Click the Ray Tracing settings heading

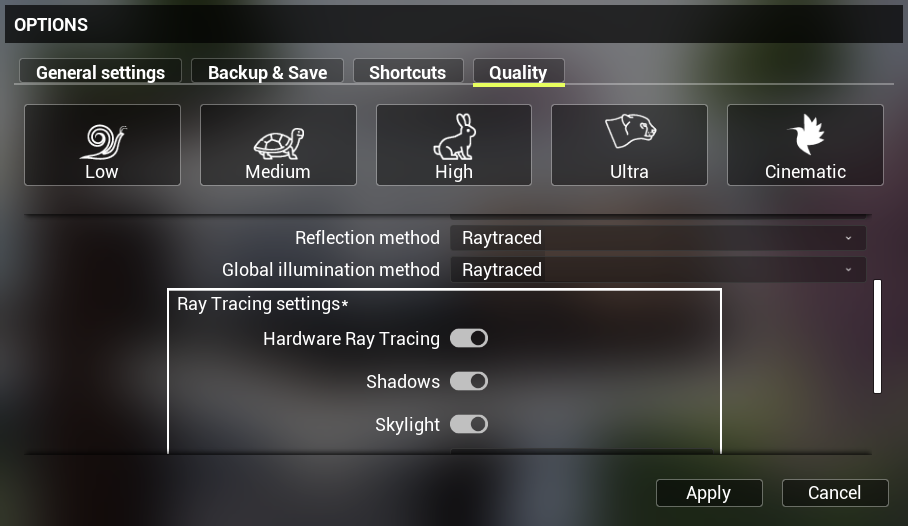click(262, 304)
